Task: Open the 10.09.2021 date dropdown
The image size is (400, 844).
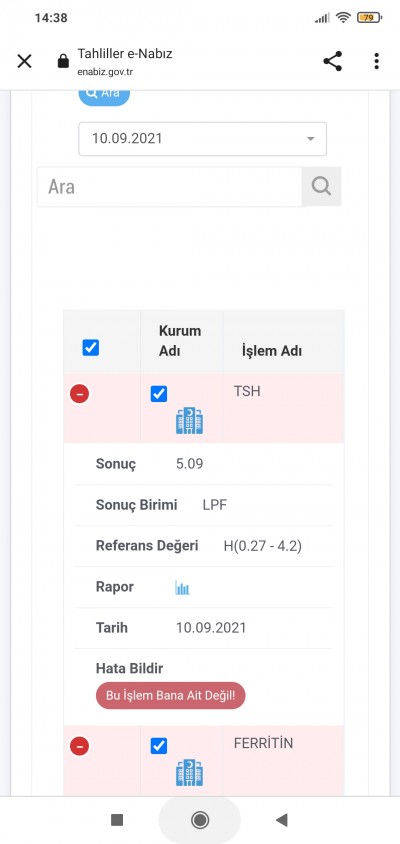Action: tap(202, 139)
